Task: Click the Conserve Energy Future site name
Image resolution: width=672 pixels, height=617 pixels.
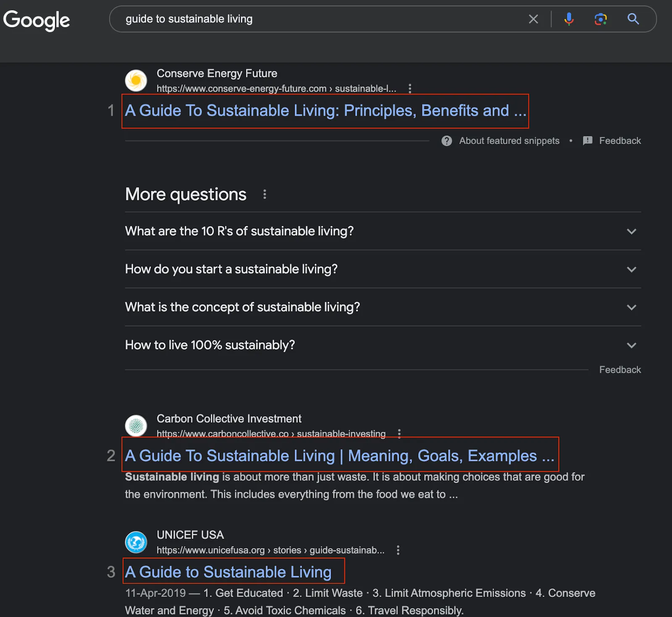Action: (217, 73)
